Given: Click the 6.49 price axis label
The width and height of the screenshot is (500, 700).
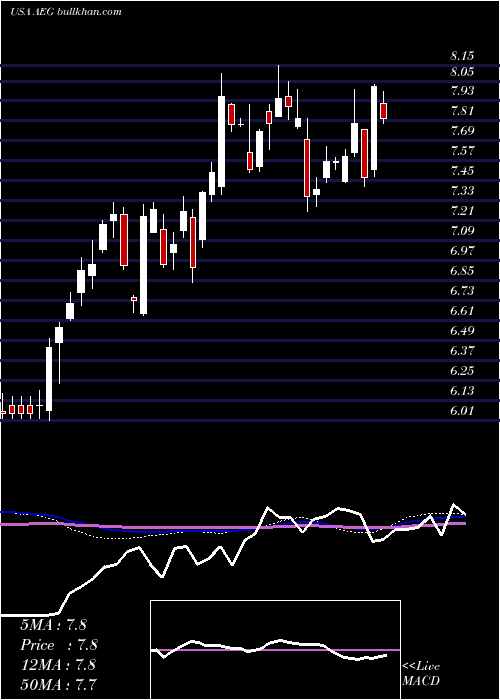Looking at the screenshot, I should click(462, 331).
